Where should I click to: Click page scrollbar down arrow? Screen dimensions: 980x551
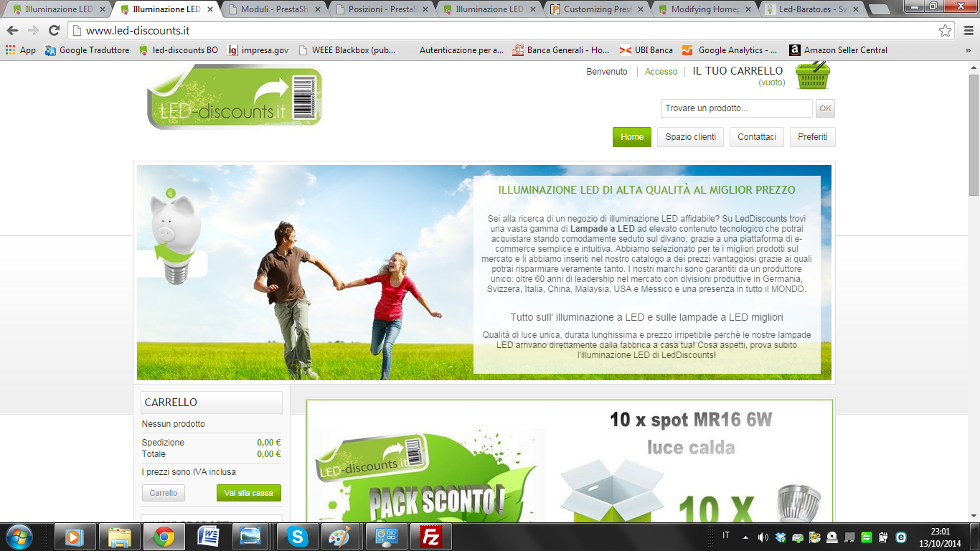point(974,516)
